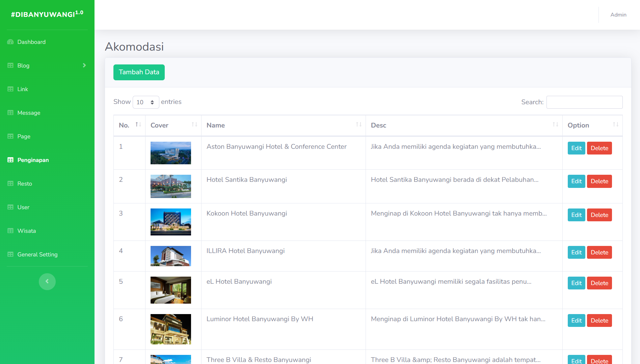Click the Tambah Data button

[139, 72]
